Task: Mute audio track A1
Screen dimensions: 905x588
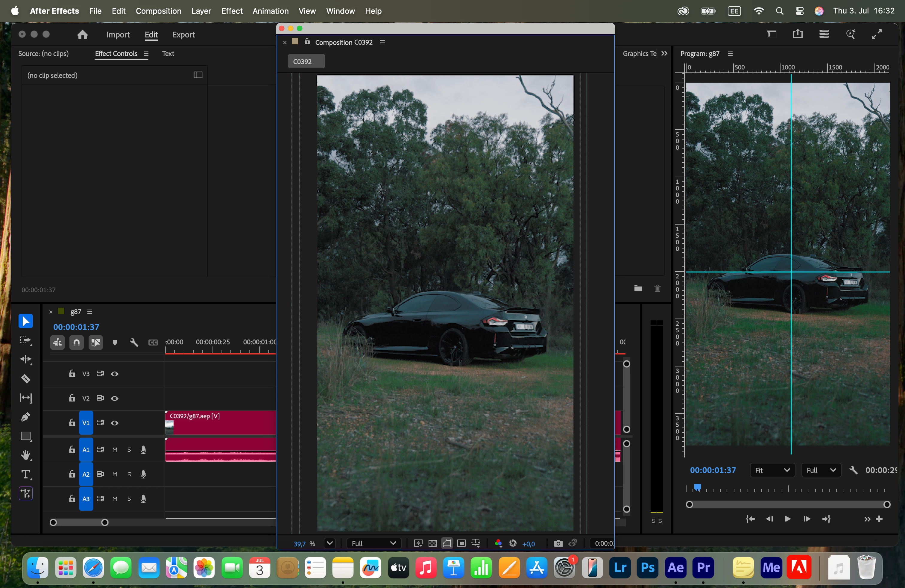Action: click(115, 450)
